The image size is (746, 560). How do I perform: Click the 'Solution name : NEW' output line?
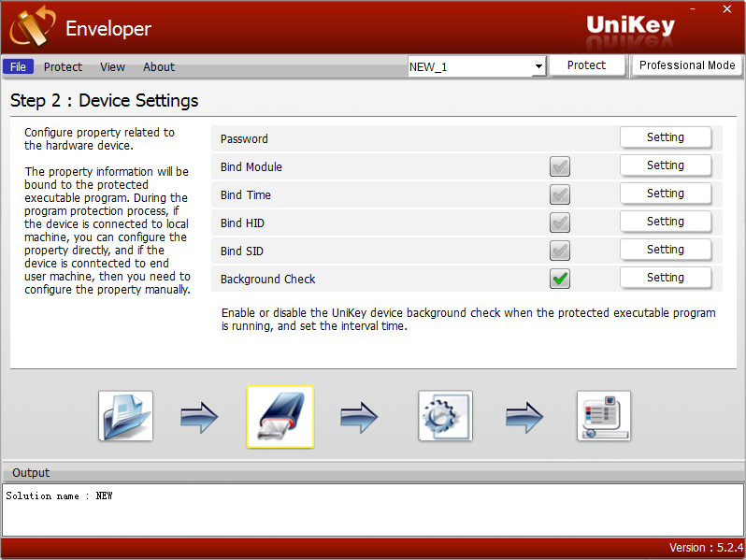(60, 495)
